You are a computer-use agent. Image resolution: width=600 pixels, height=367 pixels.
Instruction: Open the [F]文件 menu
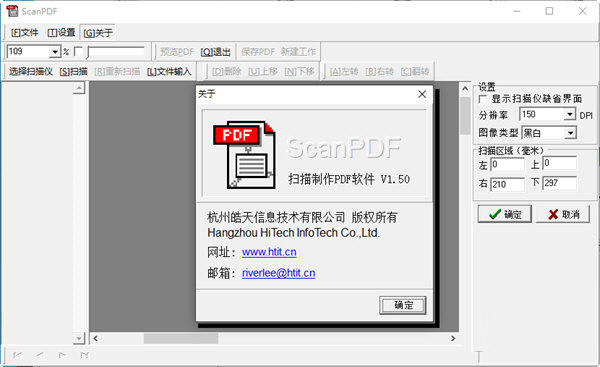click(24, 33)
